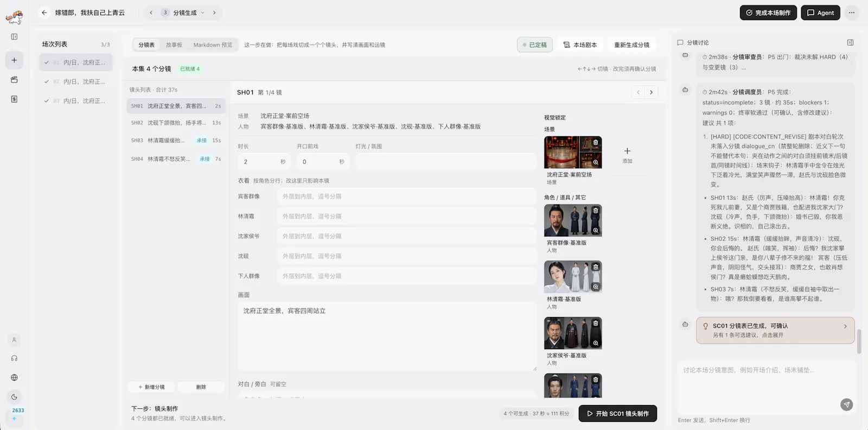Image resolution: width=868 pixels, height=430 pixels.
Task: Open the headphones support icon
Action: (x=14, y=358)
